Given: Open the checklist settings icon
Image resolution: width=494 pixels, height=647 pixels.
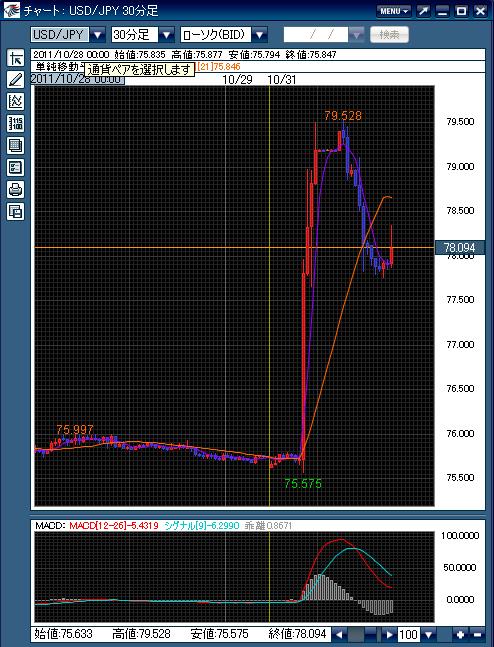Looking at the screenshot, I should tap(16, 168).
